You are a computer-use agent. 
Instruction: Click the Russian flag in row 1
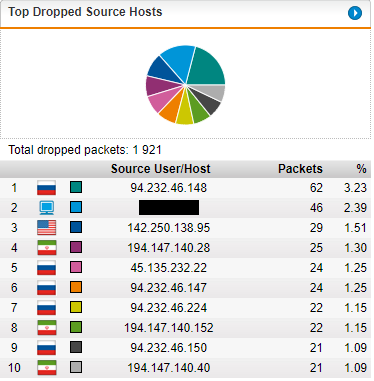coord(46,188)
